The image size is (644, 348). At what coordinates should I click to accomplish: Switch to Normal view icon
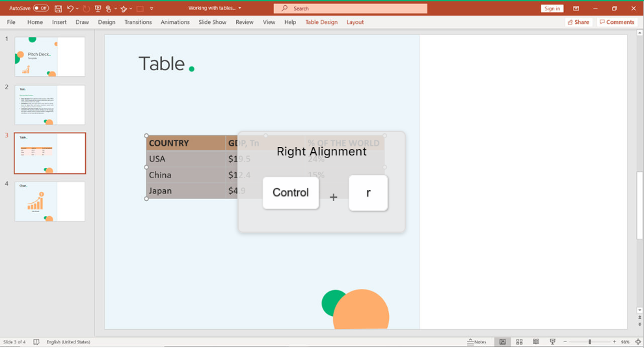[x=502, y=342]
